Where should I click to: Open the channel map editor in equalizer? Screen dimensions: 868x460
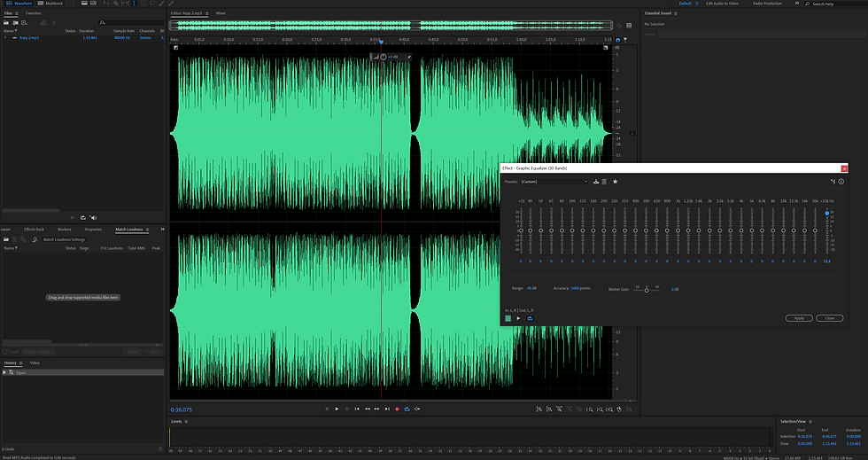[833, 182]
